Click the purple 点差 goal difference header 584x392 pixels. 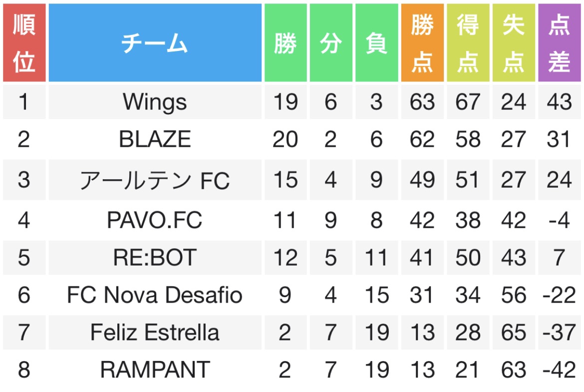click(x=560, y=42)
